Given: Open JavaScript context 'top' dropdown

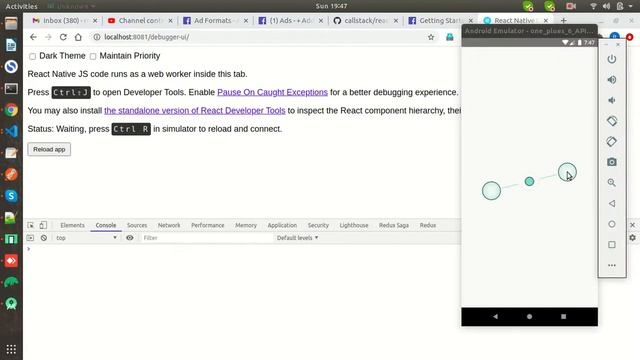Looking at the screenshot, I should 86,238.
